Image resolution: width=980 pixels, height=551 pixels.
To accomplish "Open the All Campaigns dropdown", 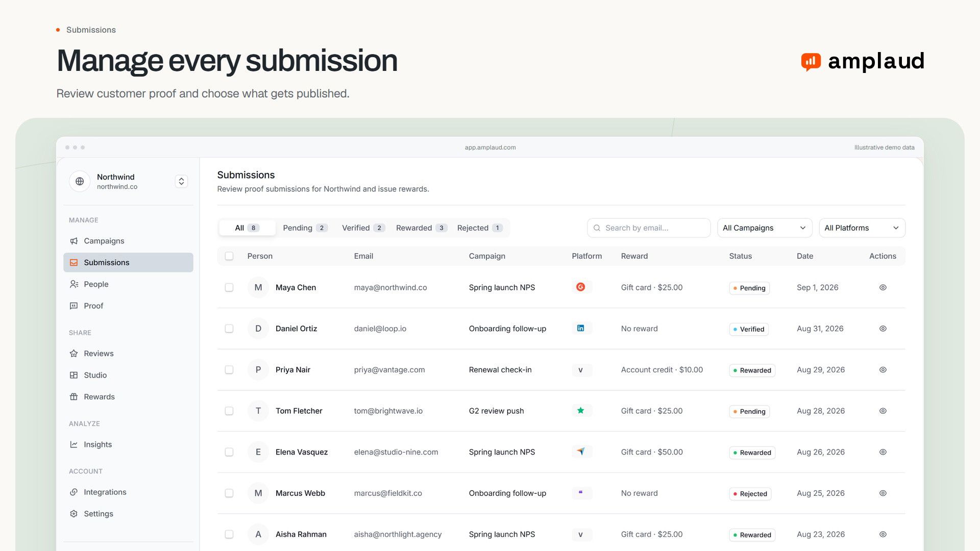I will (765, 228).
